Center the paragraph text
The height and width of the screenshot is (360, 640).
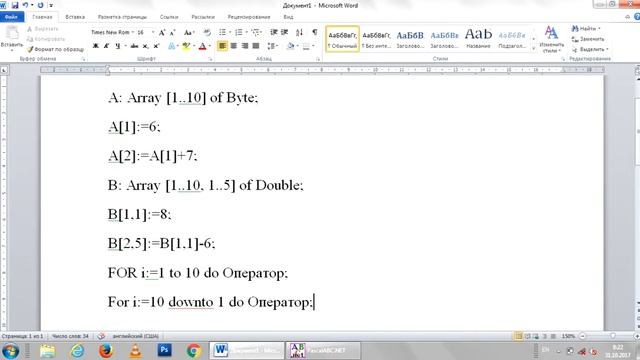[233, 46]
